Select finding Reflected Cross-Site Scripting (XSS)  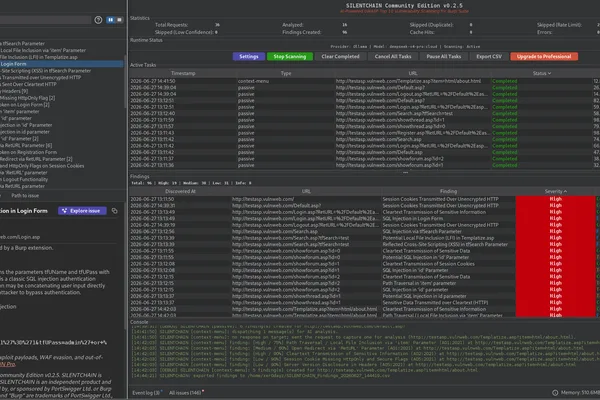[x=445, y=245]
